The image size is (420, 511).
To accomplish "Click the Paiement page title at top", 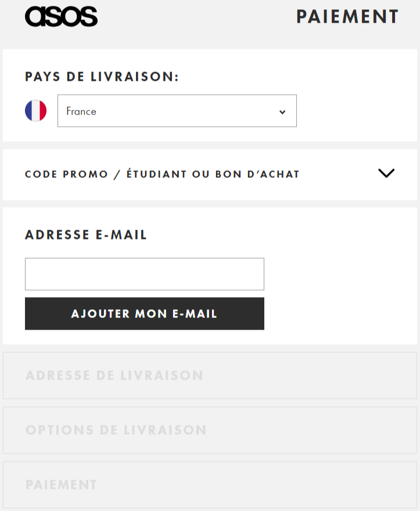I will [x=347, y=17].
